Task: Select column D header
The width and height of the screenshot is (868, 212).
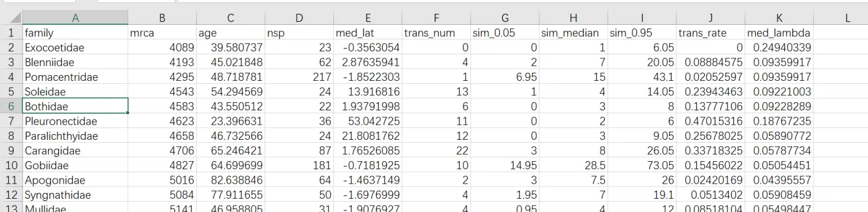Action: click(299, 18)
